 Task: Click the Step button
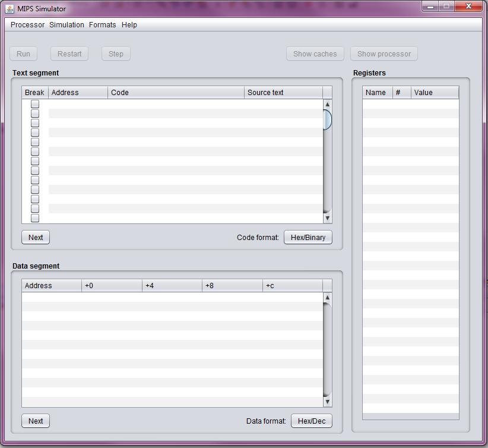[x=116, y=54]
